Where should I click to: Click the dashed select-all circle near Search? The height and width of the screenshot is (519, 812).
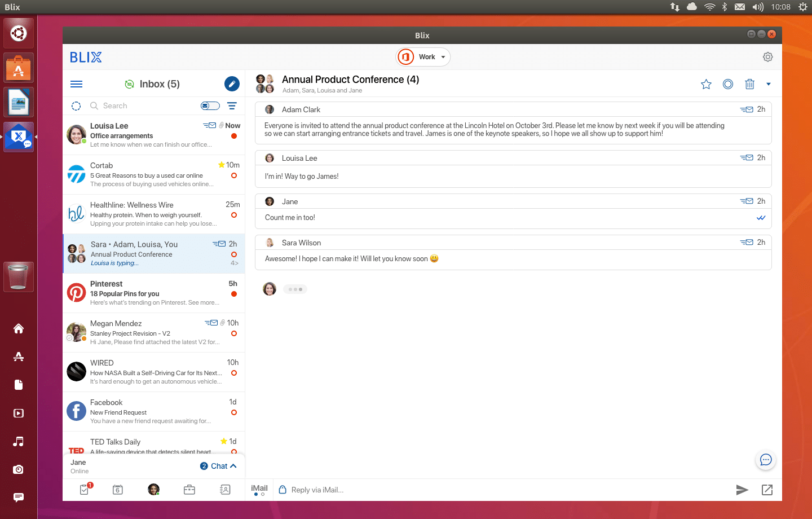76,106
